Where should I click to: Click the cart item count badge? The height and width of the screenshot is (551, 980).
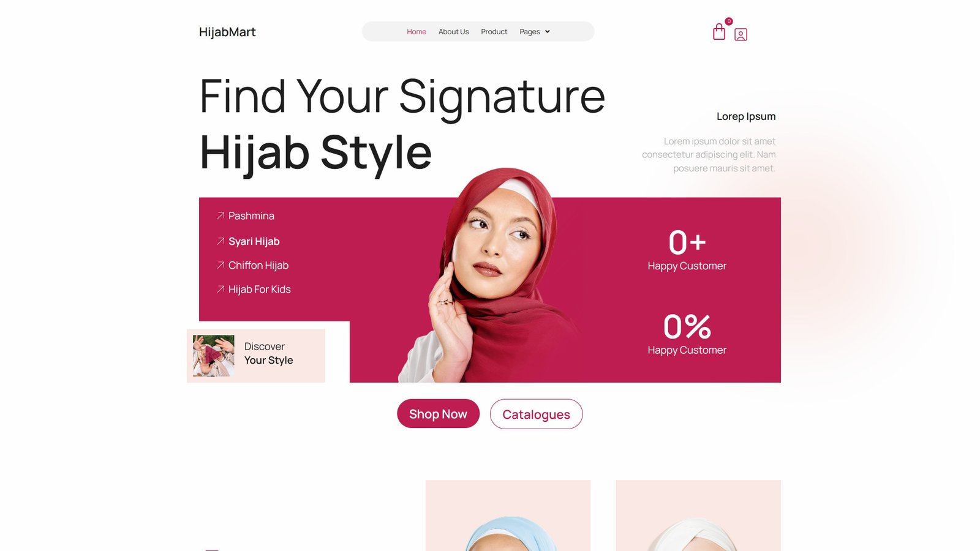(729, 21)
